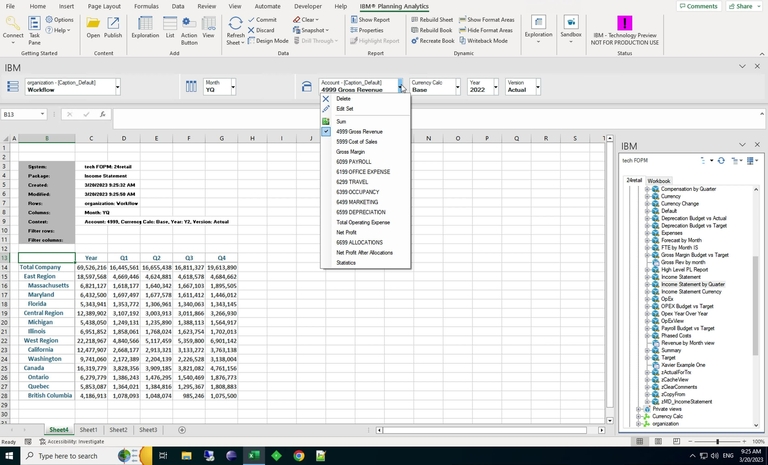768x465 pixels.
Task: Click the Comments button
Action: pyautogui.click(x=698, y=6)
